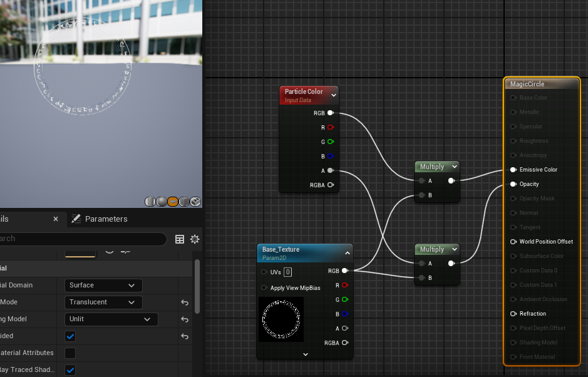588x377 pixels.
Task: Open the Unlit shading model dropdown
Action: [111, 319]
